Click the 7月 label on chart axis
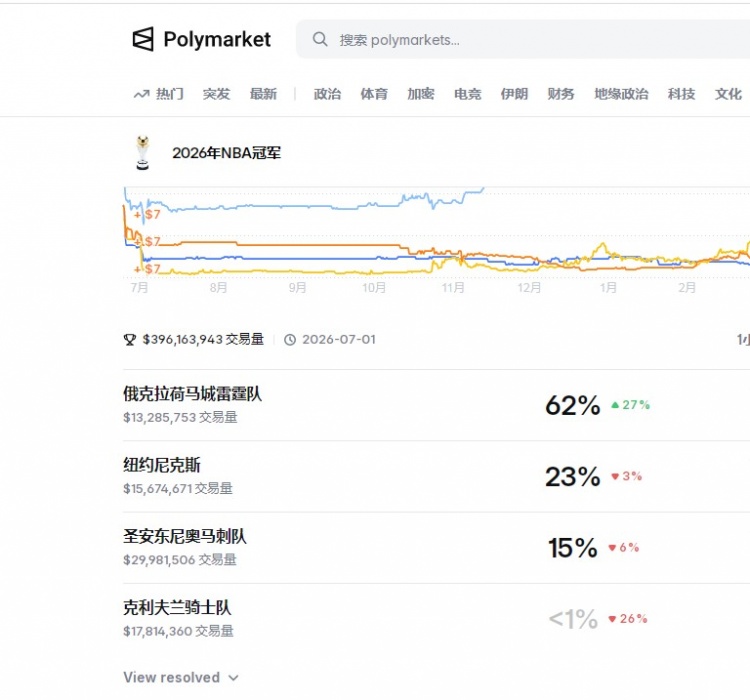This screenshot has width=750, height=700. coord(140,288)
